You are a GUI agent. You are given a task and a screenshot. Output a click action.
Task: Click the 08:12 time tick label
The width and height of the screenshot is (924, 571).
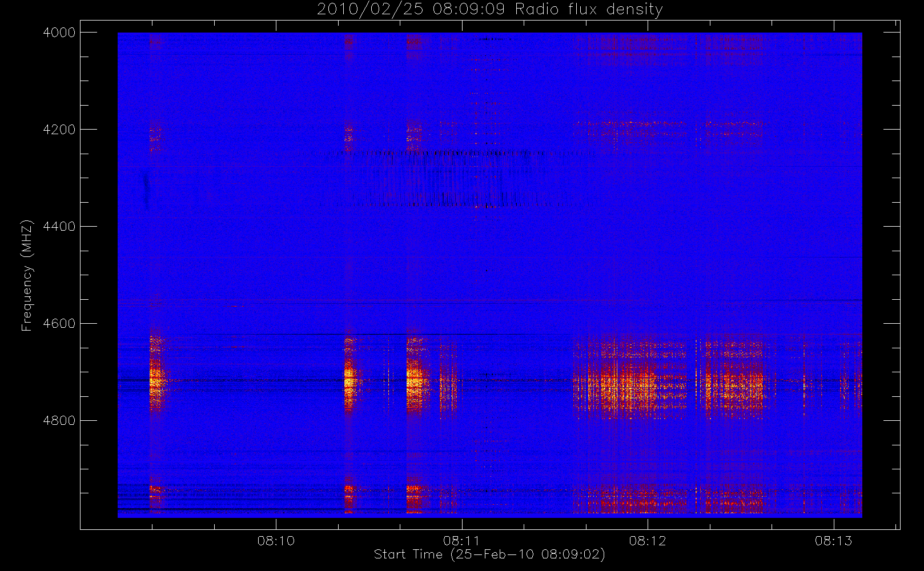[x=648, y=541]
